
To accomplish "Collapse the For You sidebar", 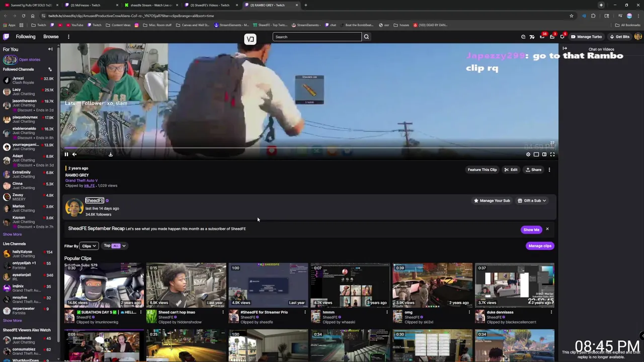I will (x=50, y=49).
